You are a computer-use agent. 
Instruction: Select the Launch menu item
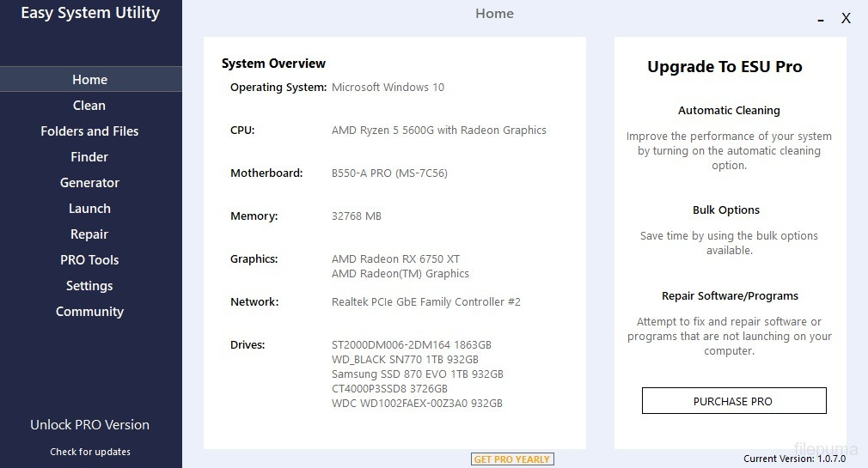pyautogui.click(x=89, y=209)
